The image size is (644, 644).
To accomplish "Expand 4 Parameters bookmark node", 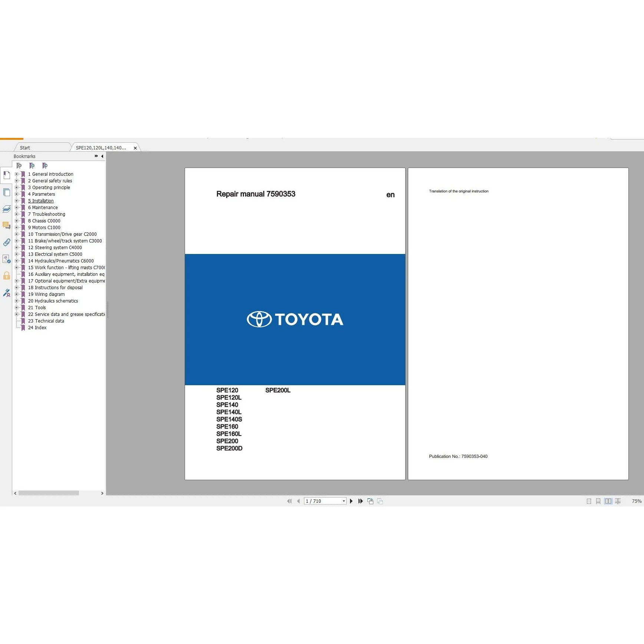I will (x=16, y=194).
